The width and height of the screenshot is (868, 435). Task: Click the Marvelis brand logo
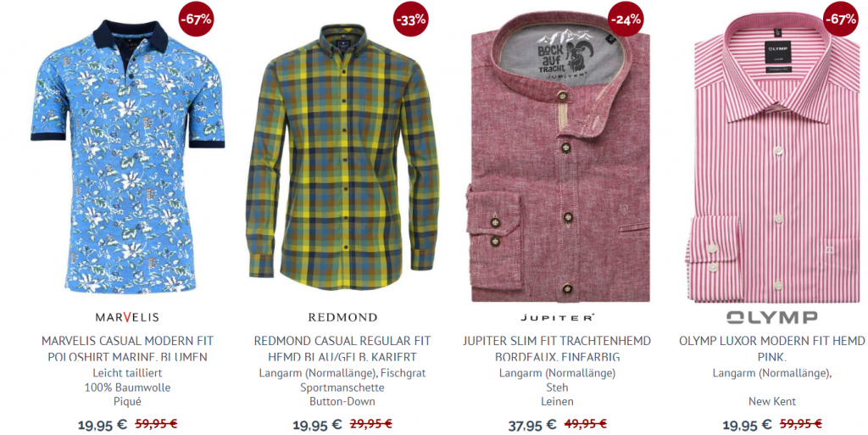[x=127, y=317]
